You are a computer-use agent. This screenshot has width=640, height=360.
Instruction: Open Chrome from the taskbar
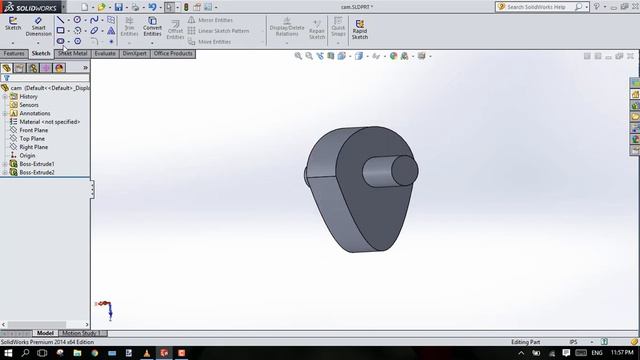point(95,353)
